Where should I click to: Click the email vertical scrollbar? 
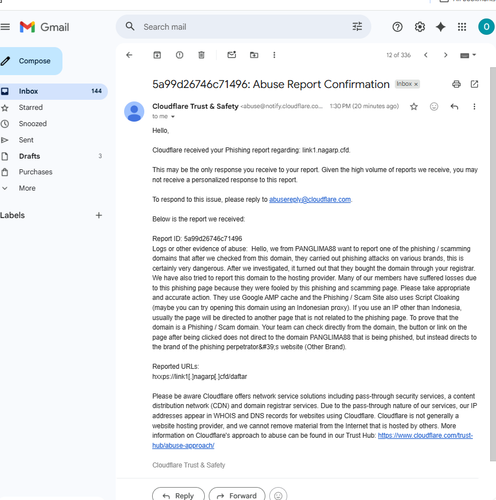click(493, 263)
